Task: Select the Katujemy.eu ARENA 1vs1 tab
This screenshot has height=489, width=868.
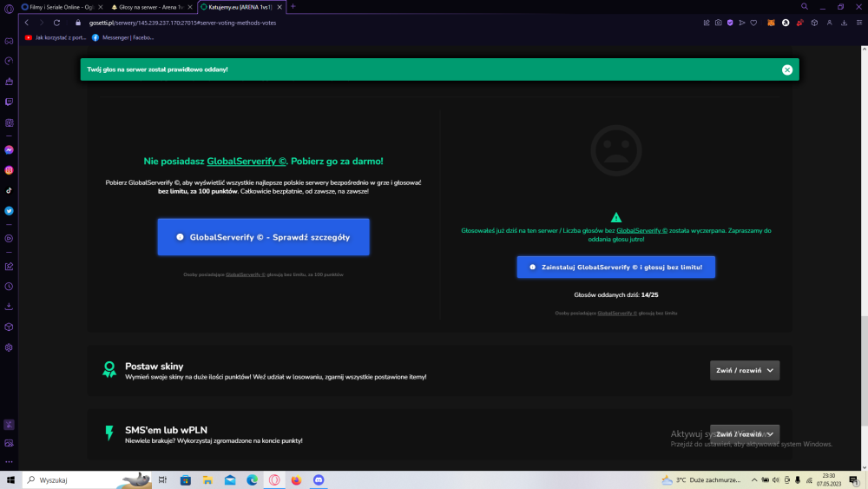Action: [x=240, y=7]
